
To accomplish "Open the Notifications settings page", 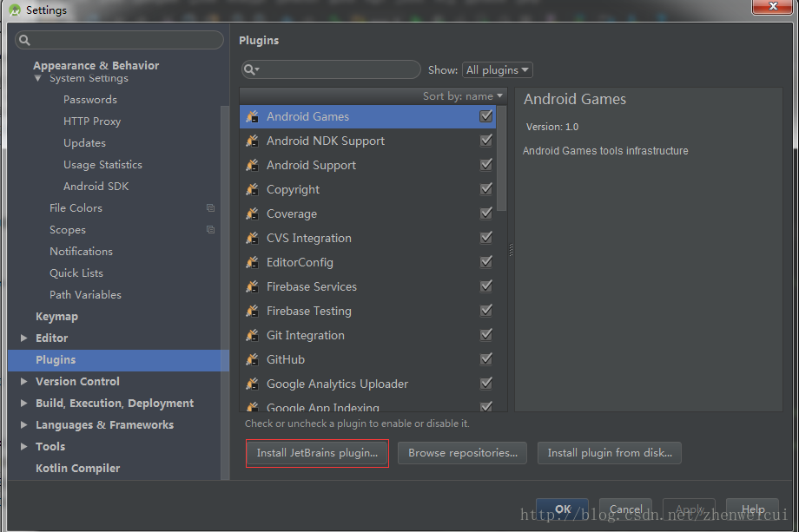I will pos(81,252).
